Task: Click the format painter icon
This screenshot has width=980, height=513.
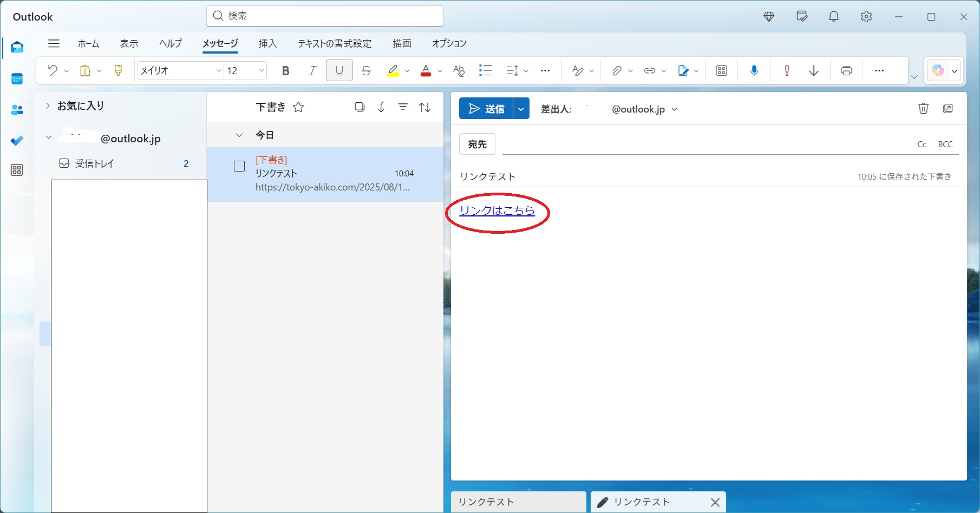Action: click(x=118, y=71)
